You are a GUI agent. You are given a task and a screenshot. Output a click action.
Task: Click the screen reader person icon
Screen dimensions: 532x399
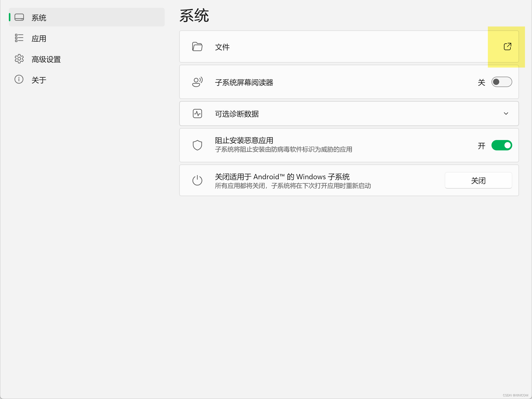point(197,82)
